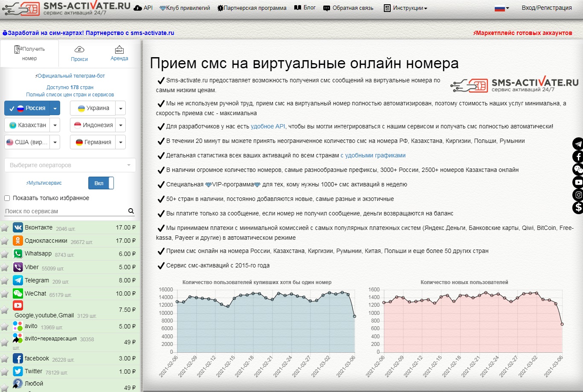Open Обратная связь menu item
The width and height of the screenshot is (583, 392).
point(348,8)
